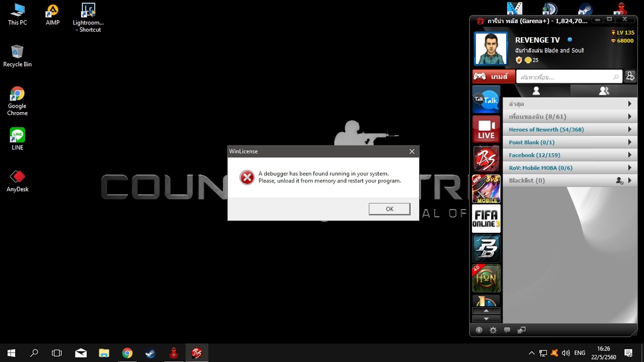
Task: Open Task View on the taskbar
Action: click(57, 353)
